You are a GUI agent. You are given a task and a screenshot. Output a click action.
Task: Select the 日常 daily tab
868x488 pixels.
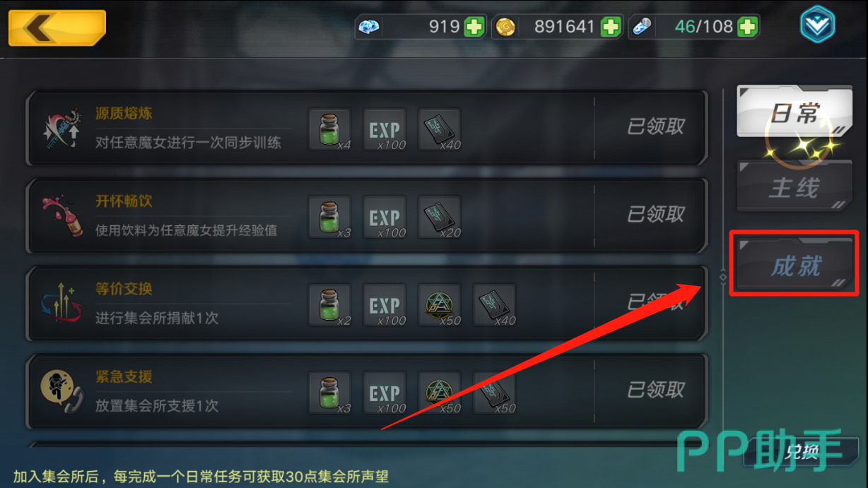tap(794, 112)
